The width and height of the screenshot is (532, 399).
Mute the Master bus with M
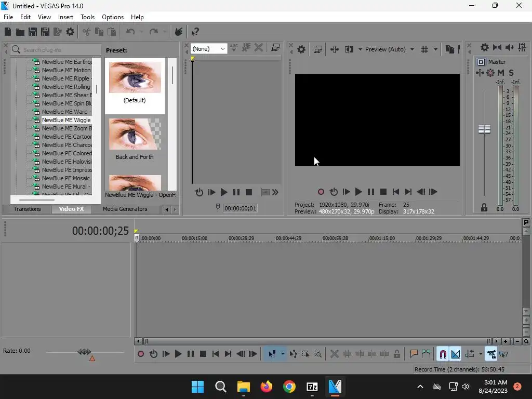(x=501, y=73)
